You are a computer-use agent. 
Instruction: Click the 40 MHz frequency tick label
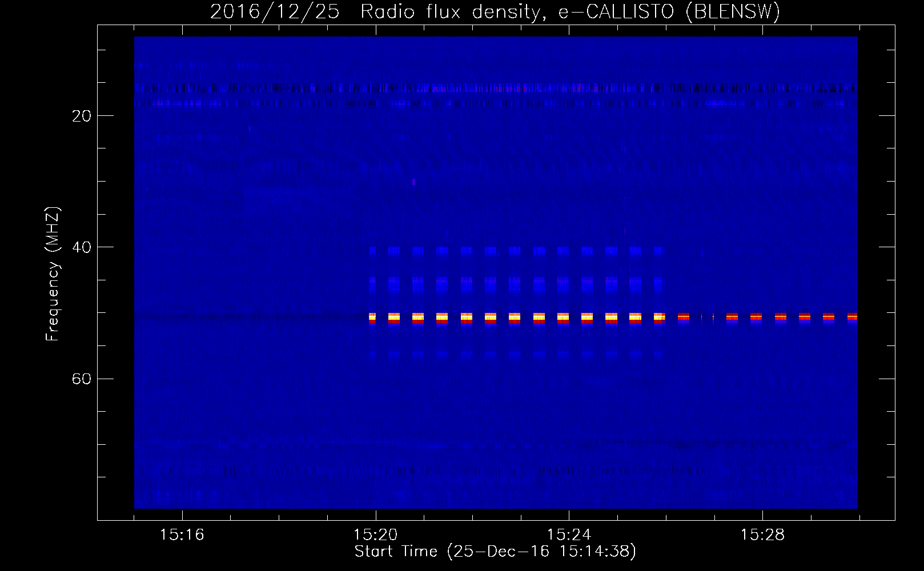tap(82, 247)
